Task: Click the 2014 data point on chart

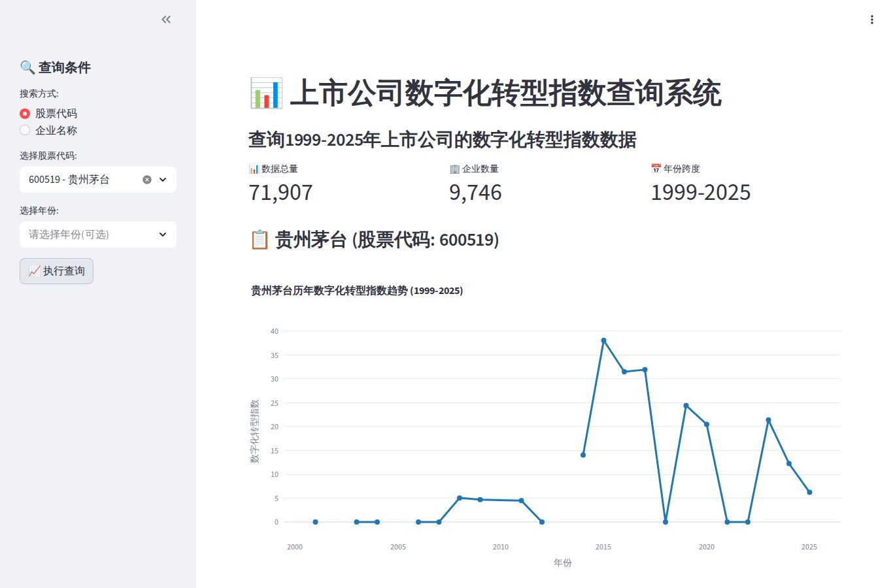Action: point(583,455)
